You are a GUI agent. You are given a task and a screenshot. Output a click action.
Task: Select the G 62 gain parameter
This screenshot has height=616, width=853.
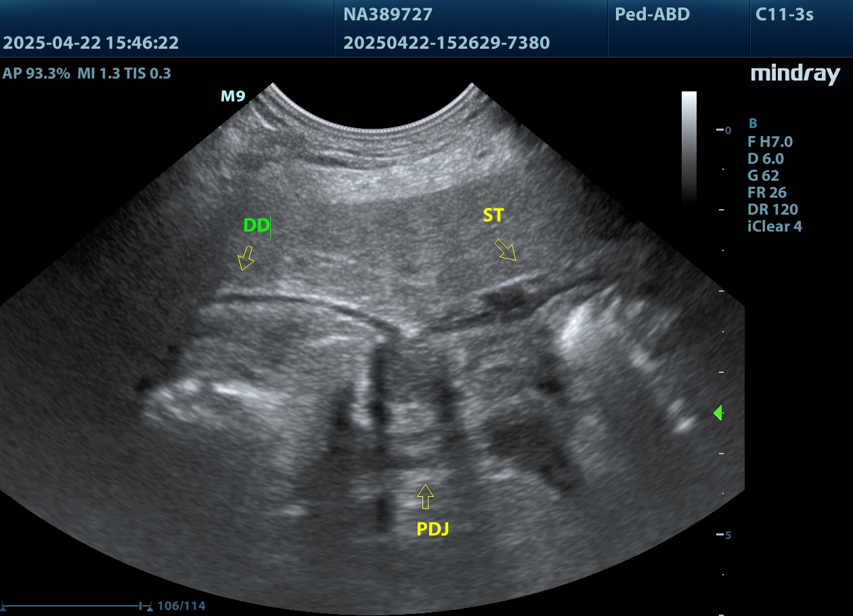coord(763,175)
